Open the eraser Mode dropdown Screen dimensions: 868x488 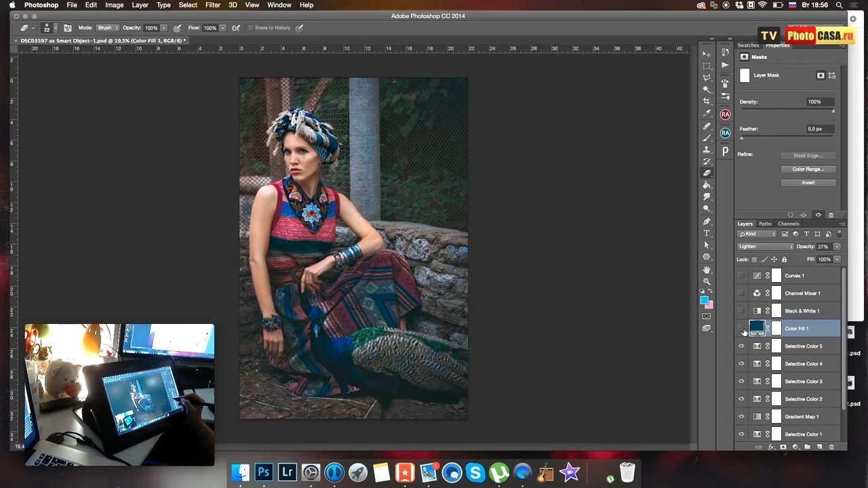click(107, 28)
